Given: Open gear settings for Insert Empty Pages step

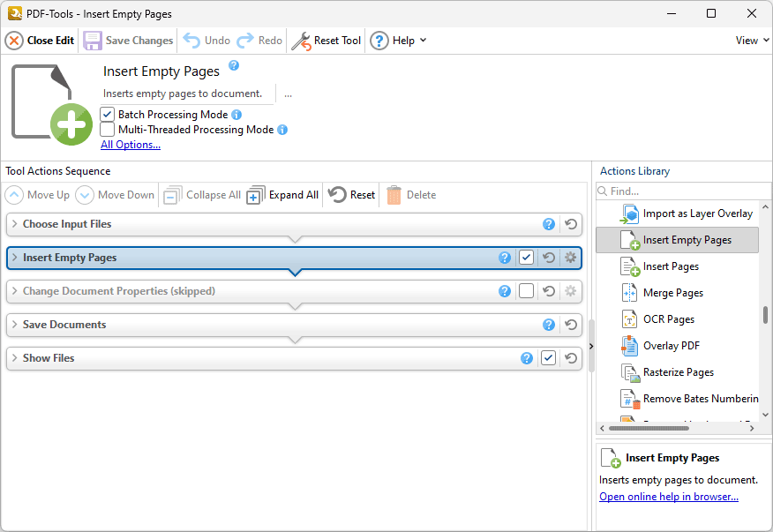Looking at the screenshot, I should 570,258.
